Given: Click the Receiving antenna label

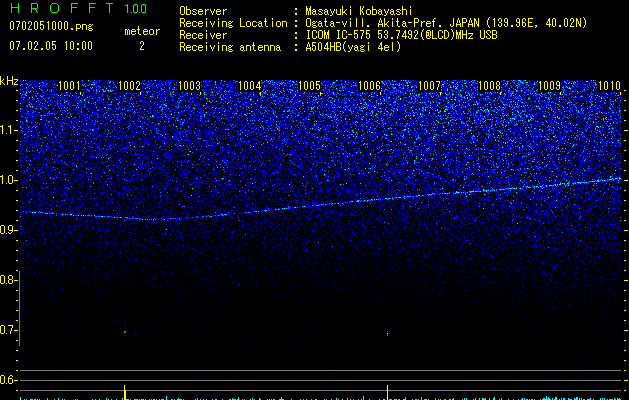Looking at the screenshot, I should 230,47.
